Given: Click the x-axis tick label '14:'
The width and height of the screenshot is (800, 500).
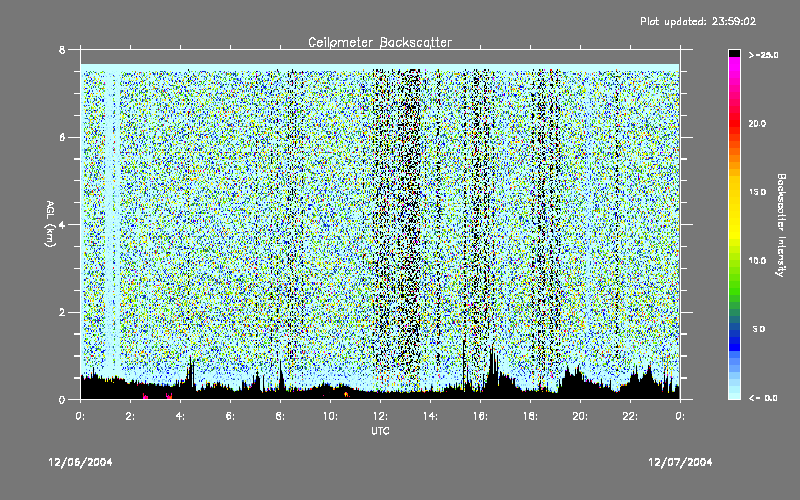Looking at the screenshot, I should pyautogui.click(x=430, y=416).
